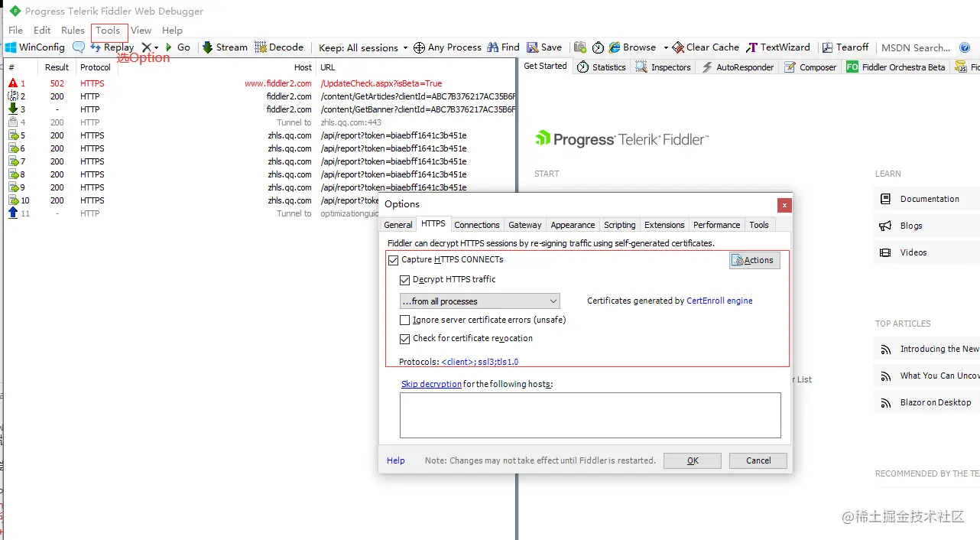
Task: Toggle Stream mode in toolbar
Action: coord(225,47)
